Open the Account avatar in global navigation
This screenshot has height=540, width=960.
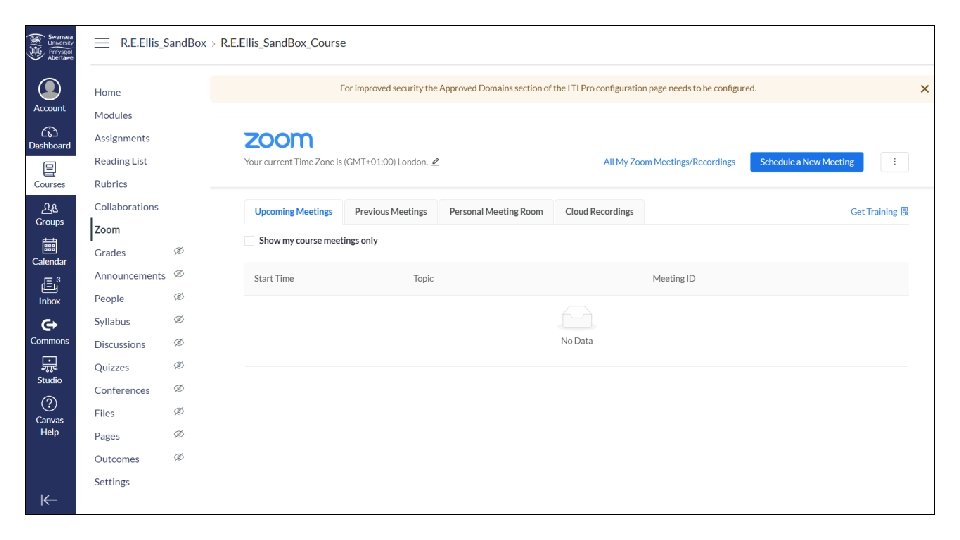click(50, 89)
